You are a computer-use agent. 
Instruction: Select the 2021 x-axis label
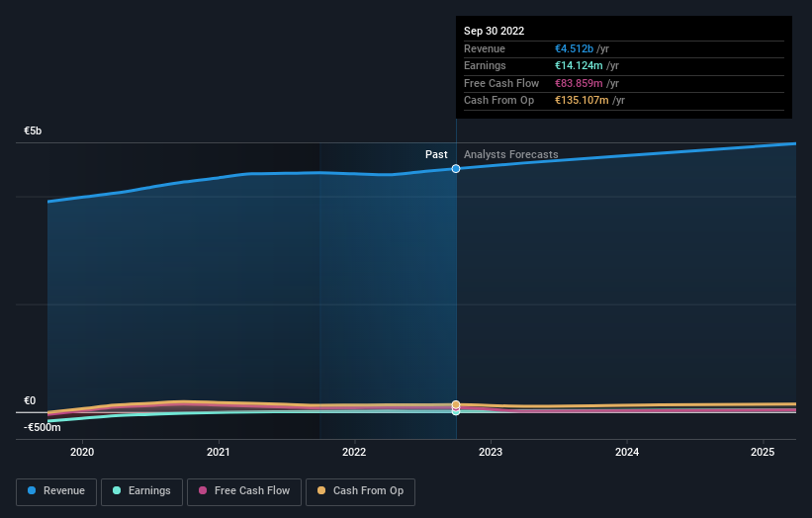pos(218,452)
